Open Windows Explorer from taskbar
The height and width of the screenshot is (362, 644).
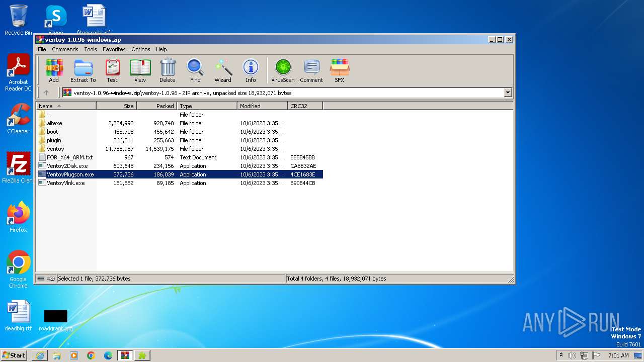pos(57,355)
